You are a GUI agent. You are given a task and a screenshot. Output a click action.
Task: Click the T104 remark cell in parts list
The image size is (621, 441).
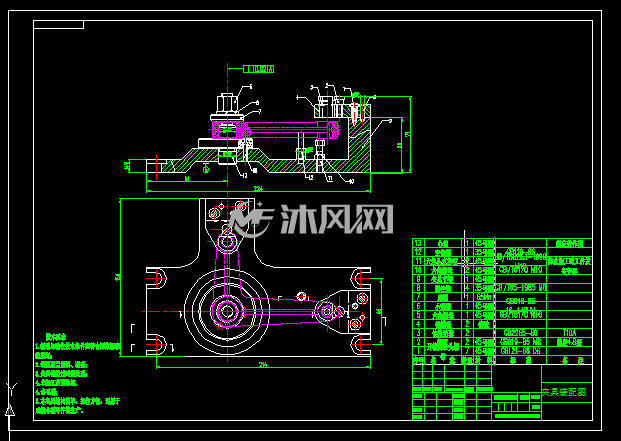(569, 333)
